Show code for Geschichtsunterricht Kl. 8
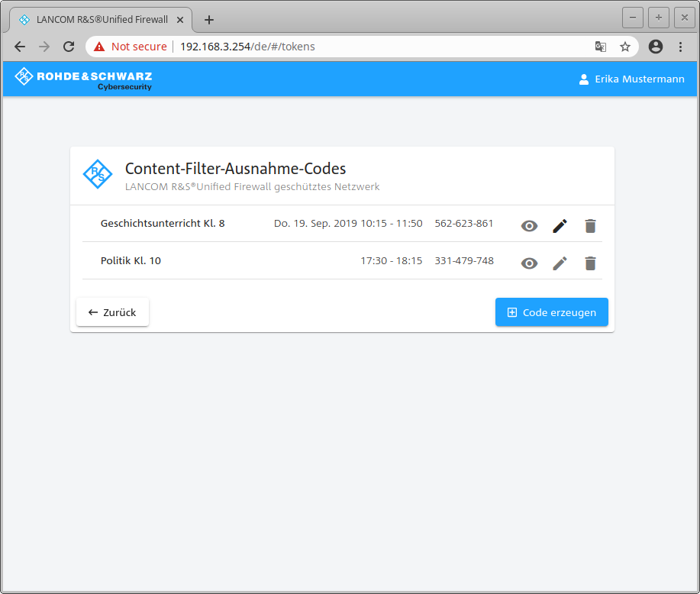This screenshot has height=594, width=700. tap(529, 226)
